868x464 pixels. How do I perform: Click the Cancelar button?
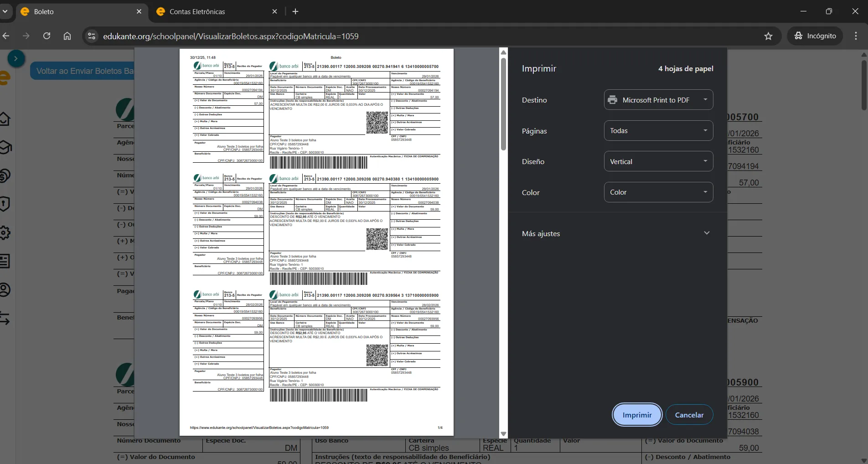point(689,415)
